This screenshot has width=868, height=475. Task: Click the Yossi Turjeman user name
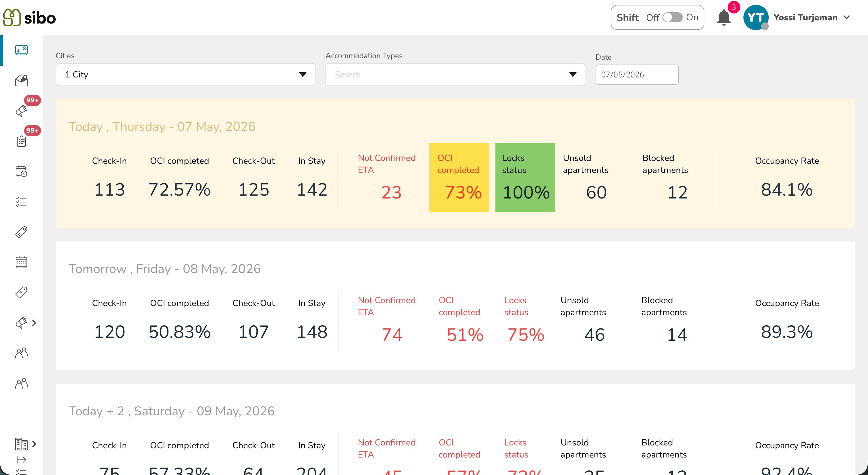click(805, 17)
